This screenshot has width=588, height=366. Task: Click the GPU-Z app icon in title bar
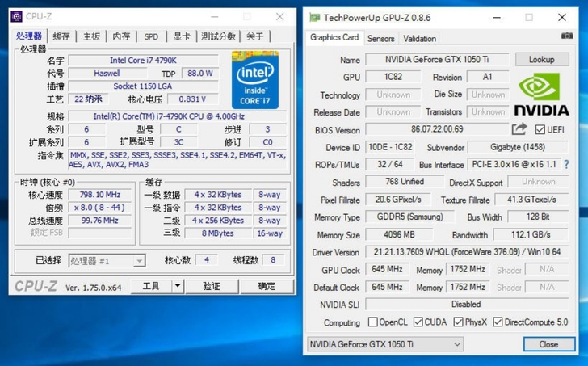point(314,18)
